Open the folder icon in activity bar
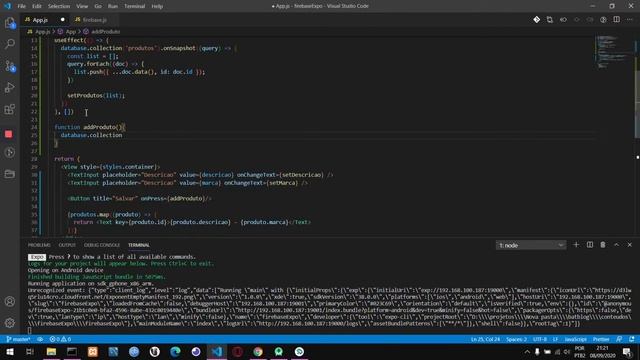 tap(10, 174)
